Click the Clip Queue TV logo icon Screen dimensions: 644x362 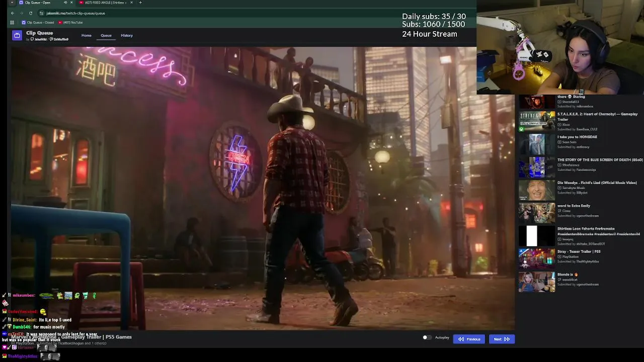tap(17, 35)
